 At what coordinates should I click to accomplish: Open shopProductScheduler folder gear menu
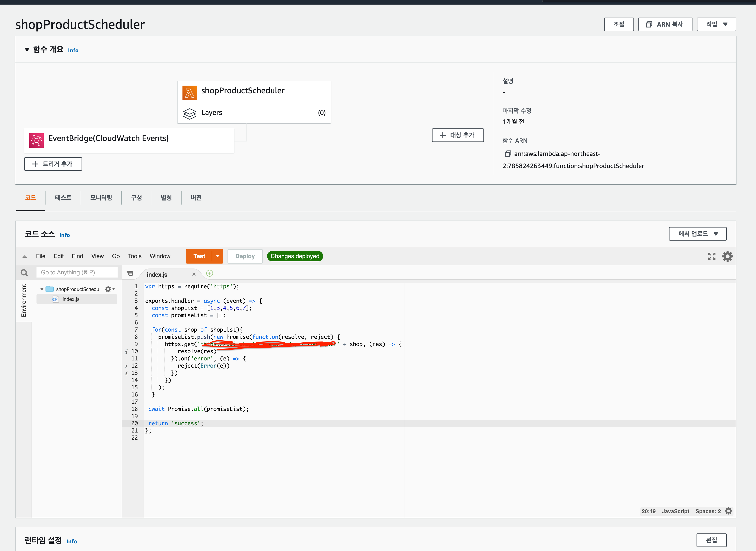tap(109, 289)
